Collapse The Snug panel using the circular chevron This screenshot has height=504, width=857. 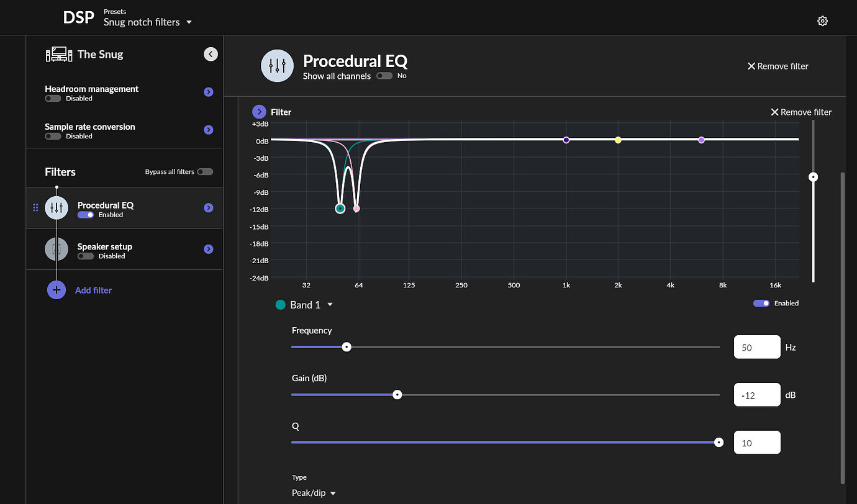point(211,54)
